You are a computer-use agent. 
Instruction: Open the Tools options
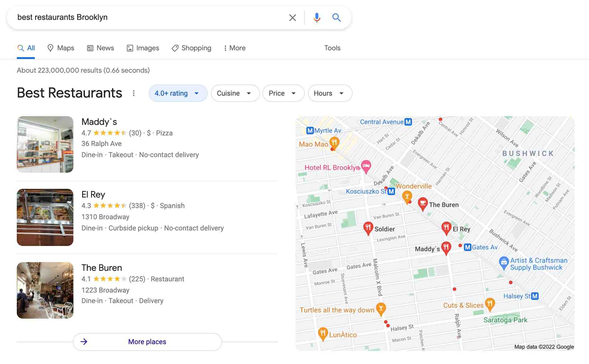pos(332,48)
